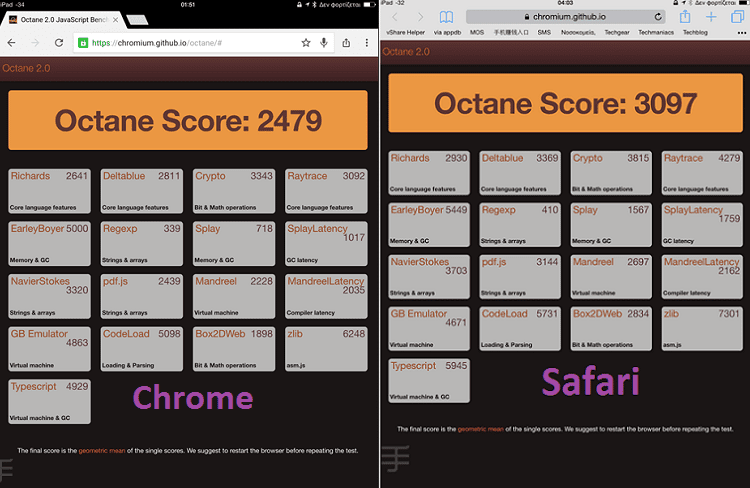
Task: Click the Richards 2930 result card in Safari
Action: click(x=429, y=173)
